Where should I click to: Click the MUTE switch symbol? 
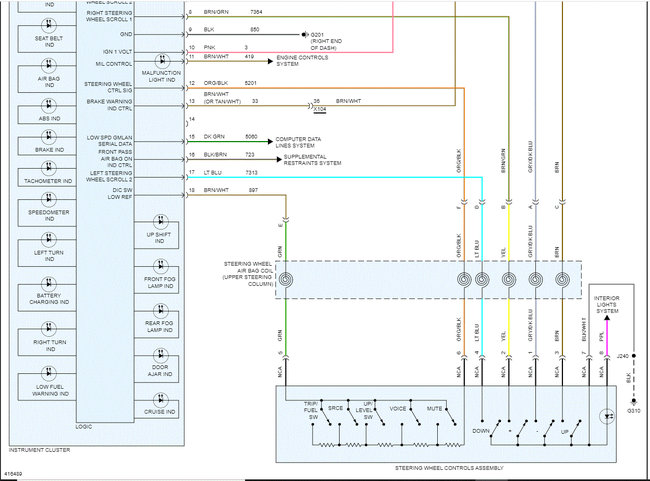451,417
